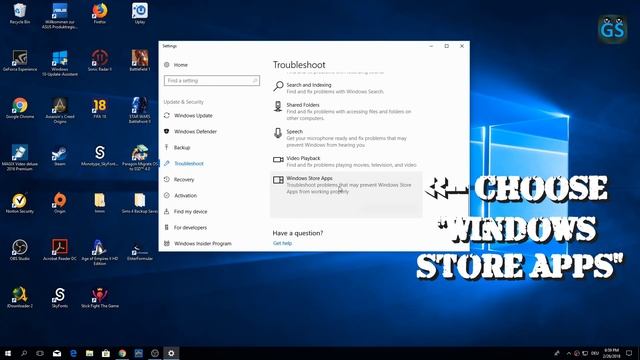Click the microphone icon next to Speech

coord(278,133)
